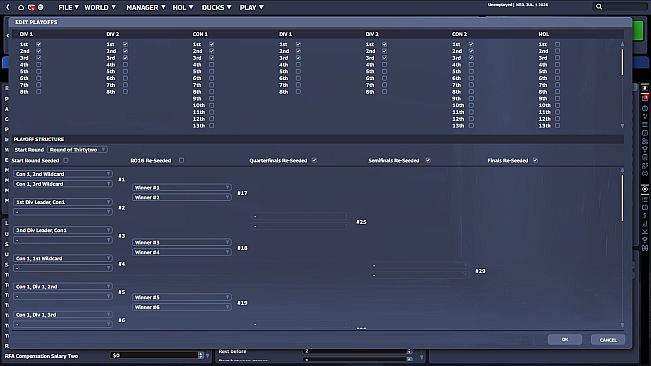This screenshot has height=366, width=651.
Task: Disable Finals Re-Seeded checkbox
Action: point(536,160)
